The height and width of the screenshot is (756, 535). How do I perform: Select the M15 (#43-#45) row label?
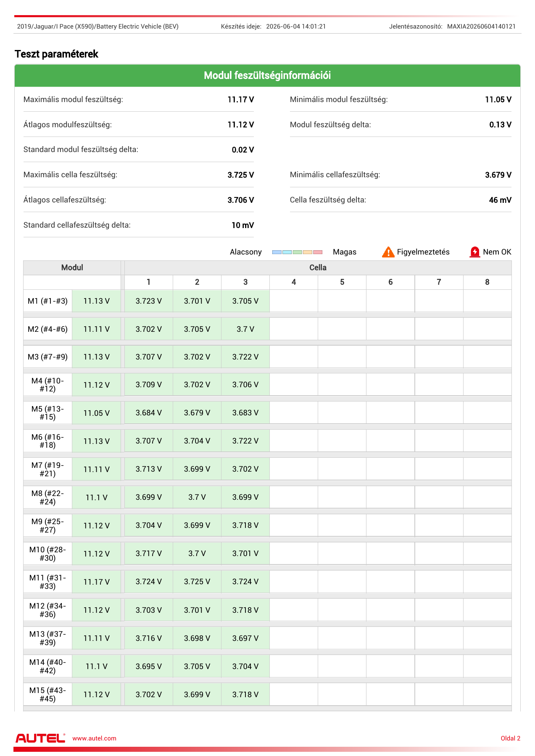click(x=48, y=695)
